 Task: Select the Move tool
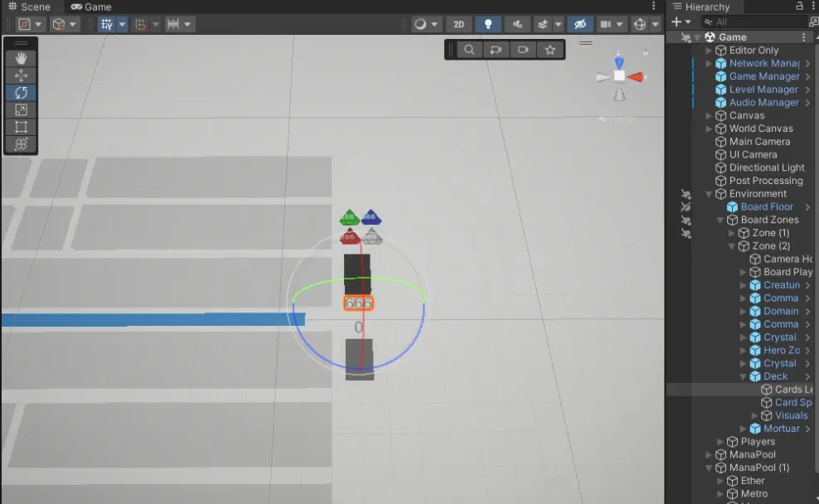point(21,75)
